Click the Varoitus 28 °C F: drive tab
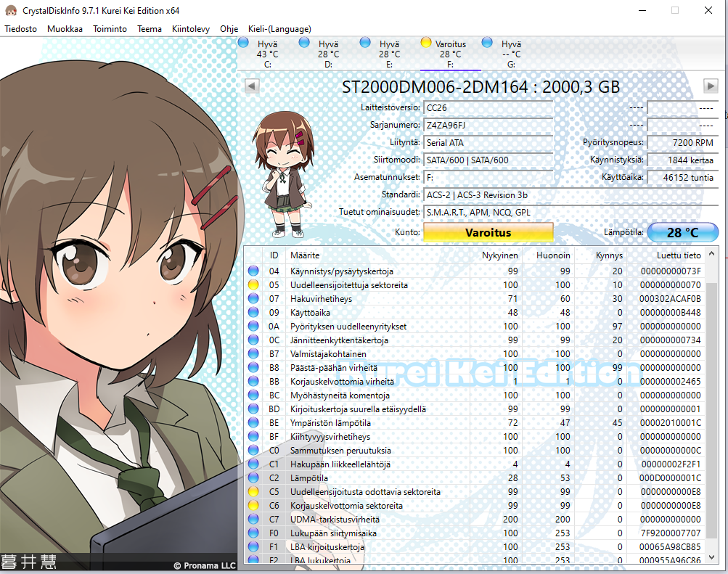Image resolution: width=728 pixels, height=574 pixels. (450, 54)
